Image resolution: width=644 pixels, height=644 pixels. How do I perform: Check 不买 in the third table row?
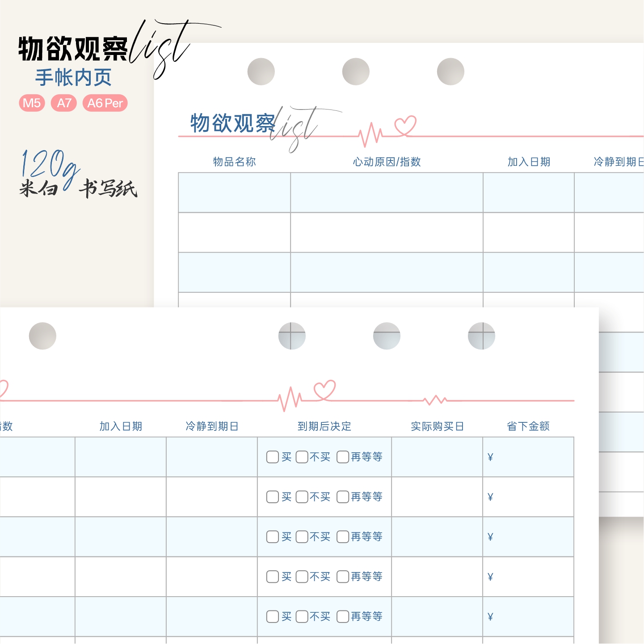click(x=302, y=537)
